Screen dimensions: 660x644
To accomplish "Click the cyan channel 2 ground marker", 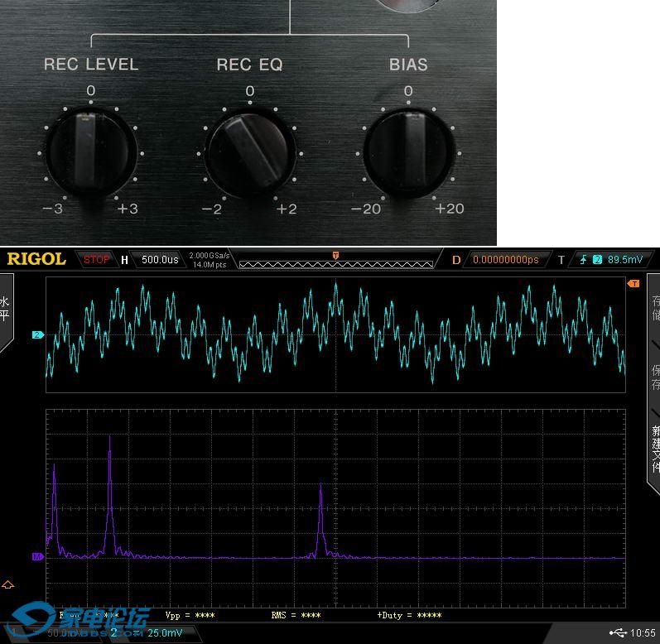I will [38, 334].
